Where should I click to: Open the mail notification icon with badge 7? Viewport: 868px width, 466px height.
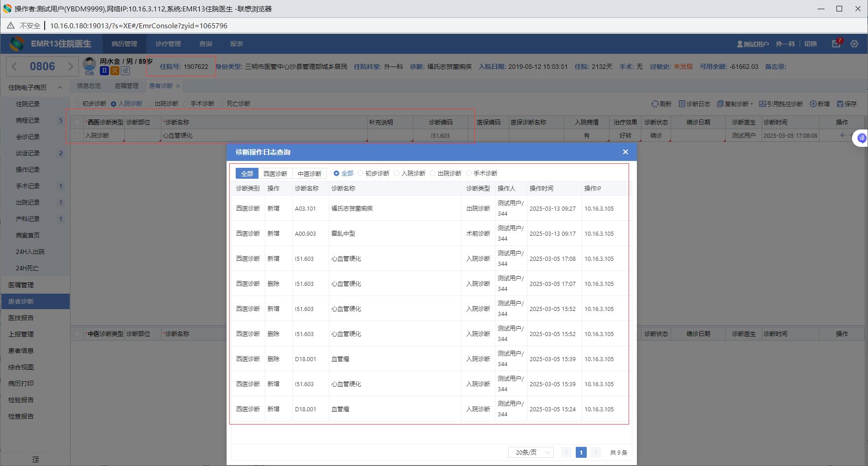point(836,43)
